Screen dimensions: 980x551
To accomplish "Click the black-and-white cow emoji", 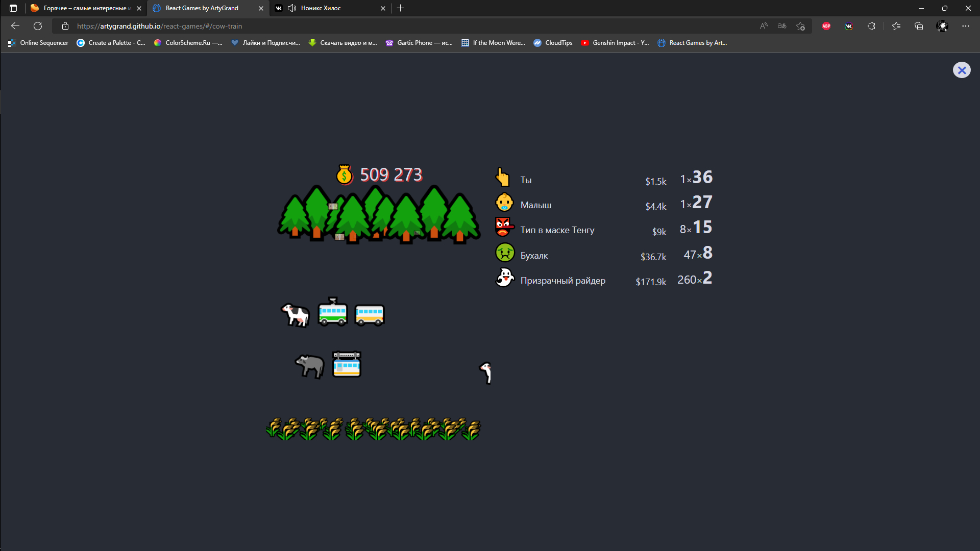I will point(296,314).
